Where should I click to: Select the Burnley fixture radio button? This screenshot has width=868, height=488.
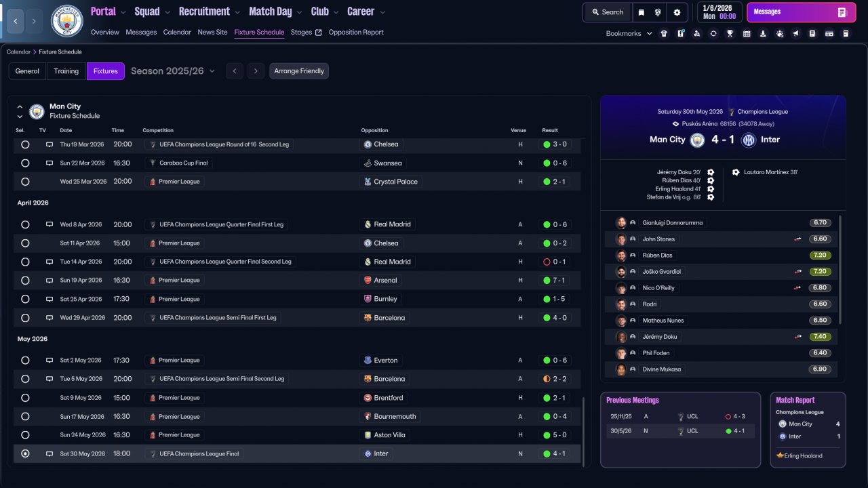pyautogui.click(x=25, y=299)
